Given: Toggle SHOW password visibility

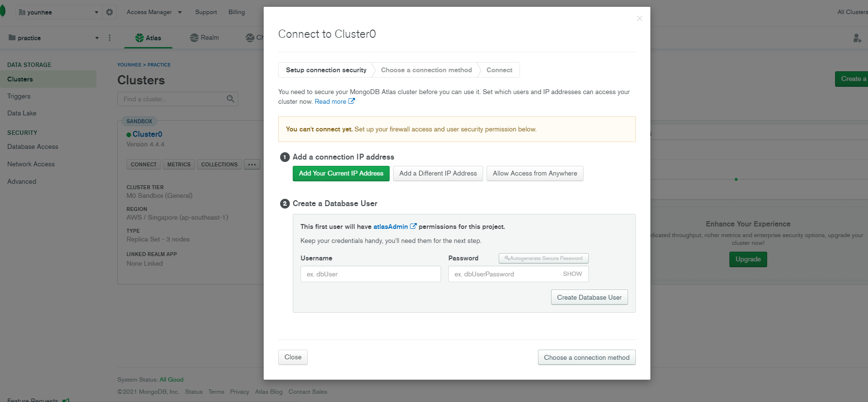Looking at the screenshot, I should (572, 274).
